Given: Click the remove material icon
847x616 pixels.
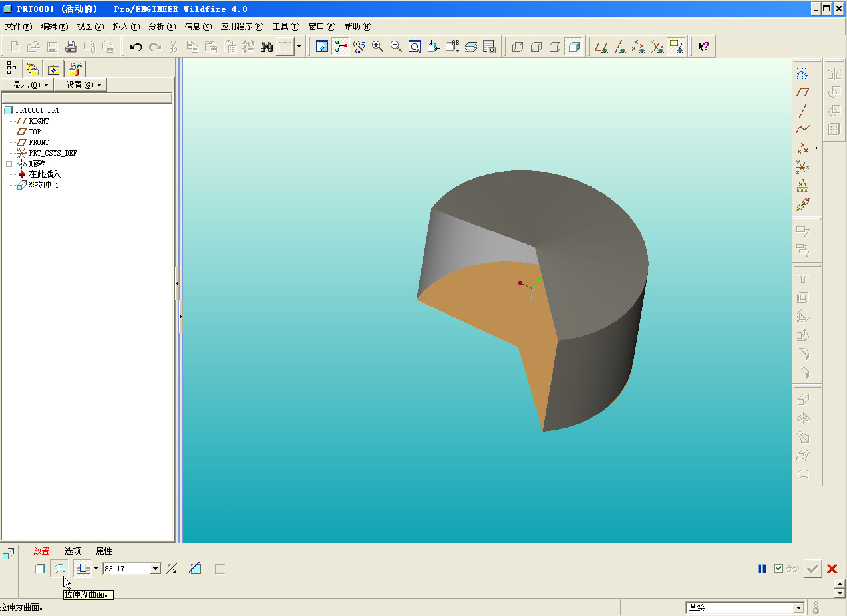Looking at the screenshot, I should coord(195,569).
